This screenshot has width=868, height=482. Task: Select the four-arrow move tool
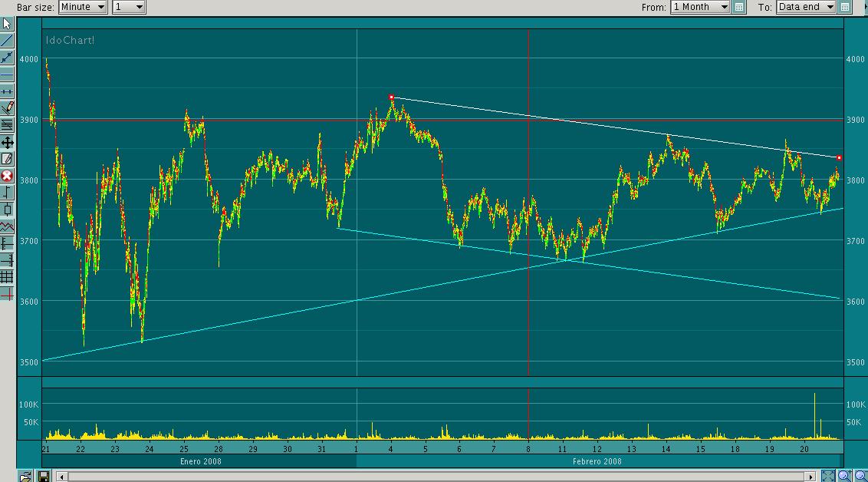[7, 142]
